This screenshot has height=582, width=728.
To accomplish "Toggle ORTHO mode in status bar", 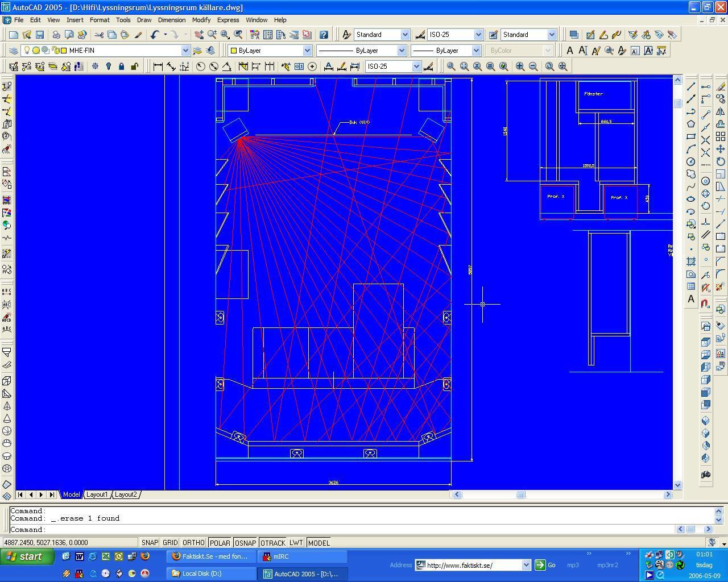I will pos(193,543).
